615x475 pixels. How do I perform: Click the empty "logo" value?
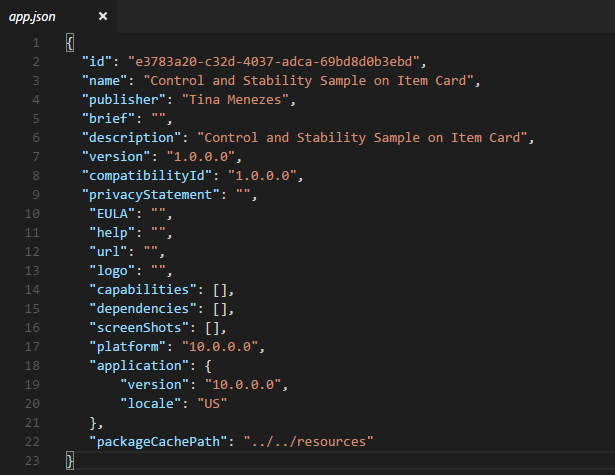pos(158,271)
